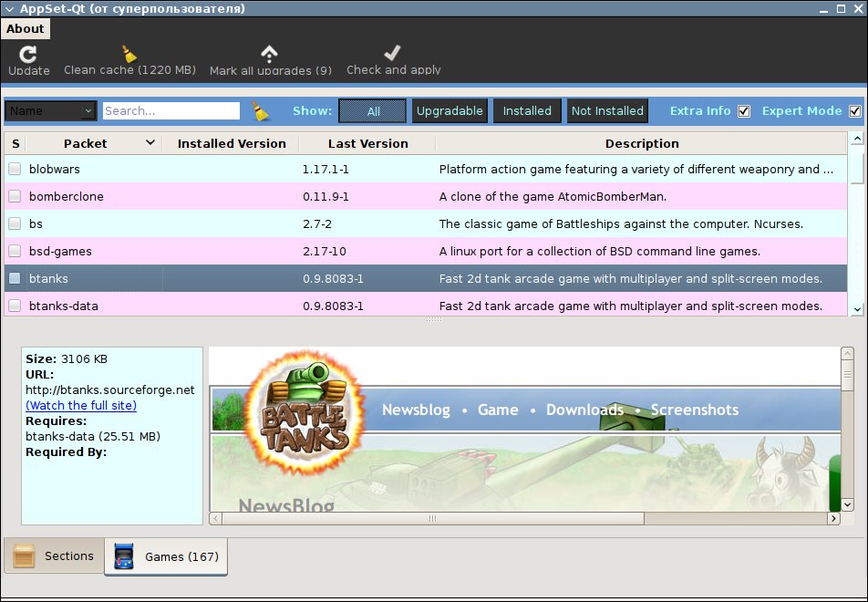Clear search using broom icon beside search field

[260, 110]
